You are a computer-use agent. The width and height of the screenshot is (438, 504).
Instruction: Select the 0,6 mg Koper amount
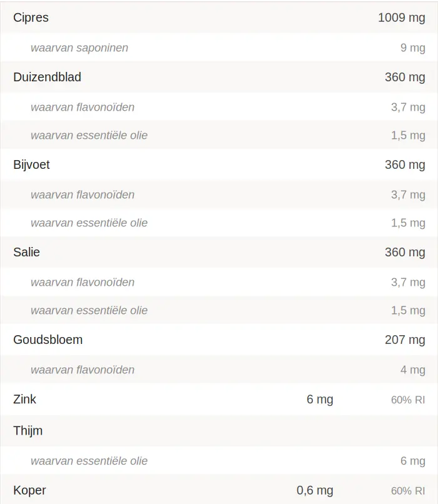[315, 490]
